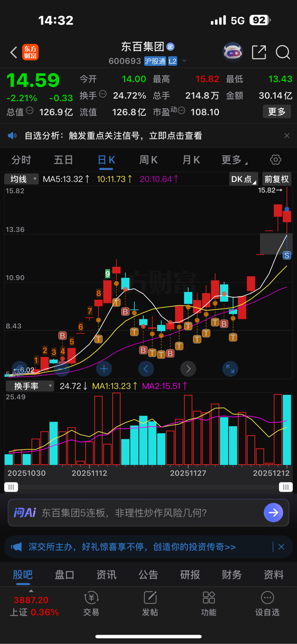This screenshot has width=297, height=644.
Task: Switch to 月K chart tab
Action: (191, 160)
